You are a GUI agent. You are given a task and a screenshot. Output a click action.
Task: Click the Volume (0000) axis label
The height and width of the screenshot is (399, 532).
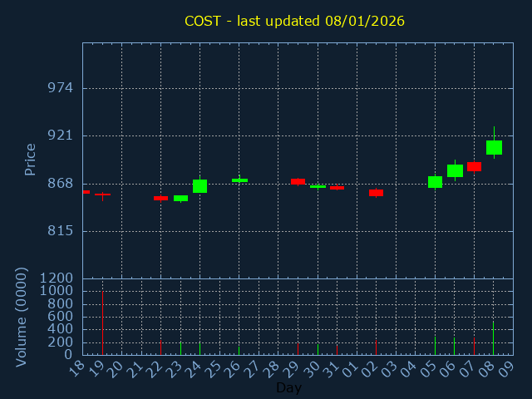22,316
